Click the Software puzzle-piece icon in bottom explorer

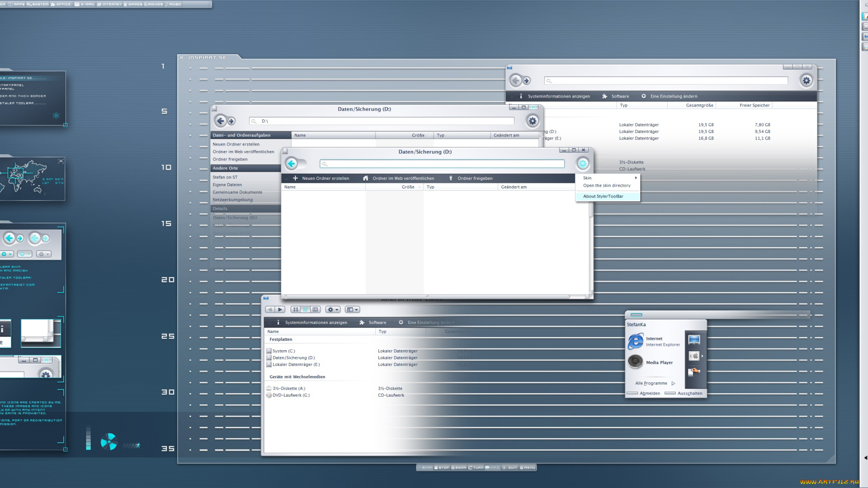pos(362,323)
